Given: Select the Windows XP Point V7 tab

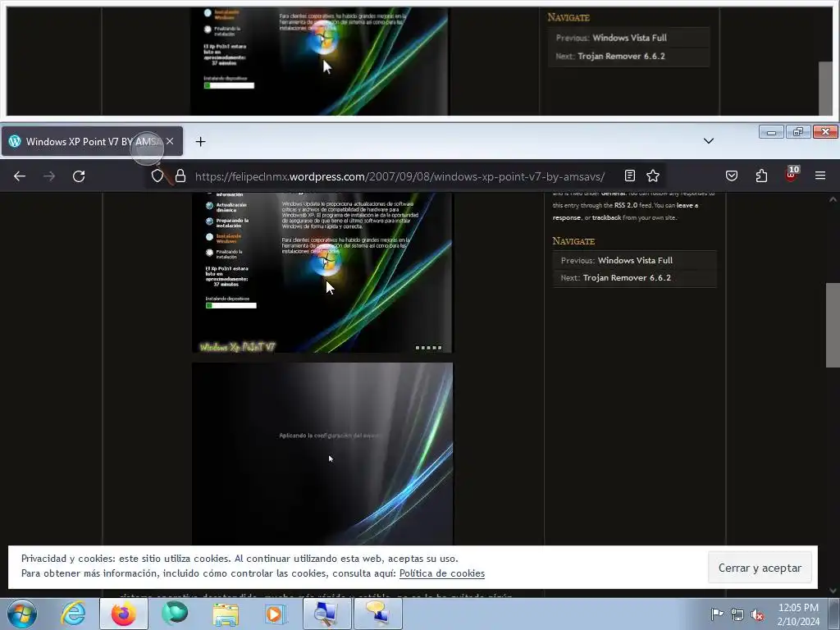Looking at the screenshot, I should click(92, 141).
